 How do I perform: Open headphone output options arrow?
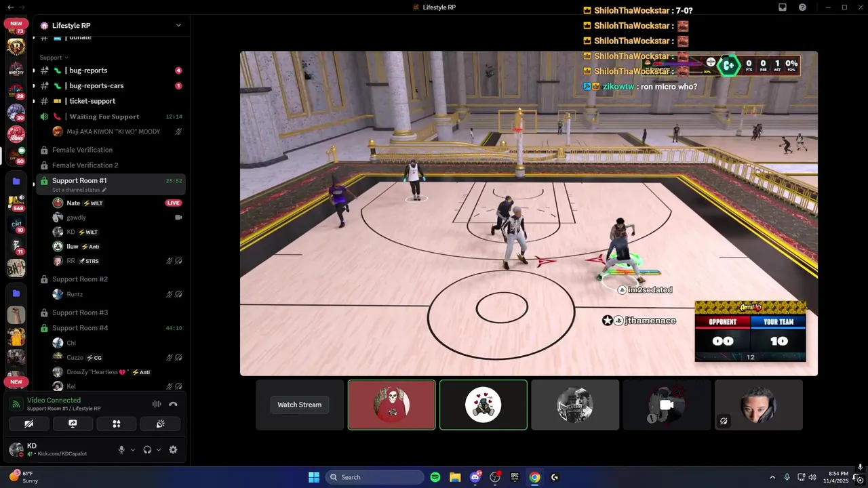(159, 449)
